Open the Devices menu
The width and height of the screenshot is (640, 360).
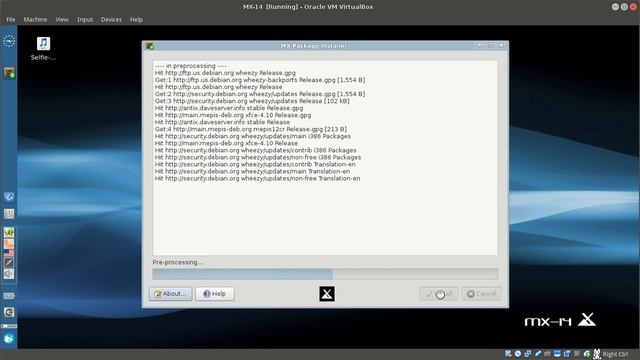[111, 20]
